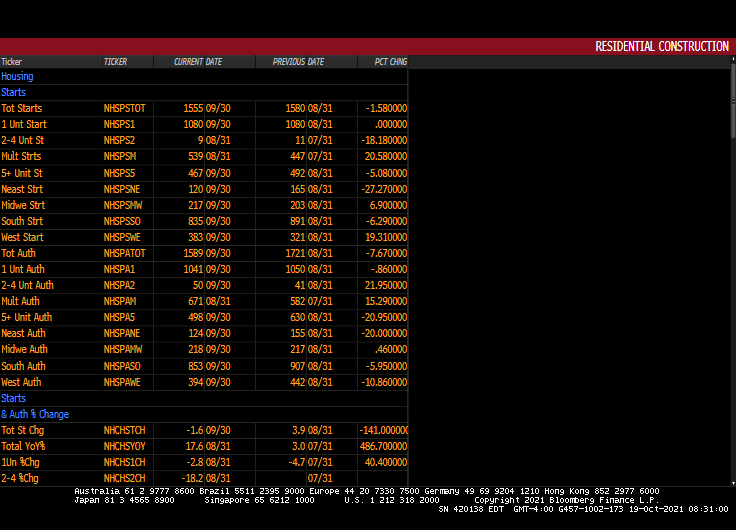Select the Tot Auth row label
This screenshot has width=736, height=530.
pyautogui.click(x=19, y=253)
